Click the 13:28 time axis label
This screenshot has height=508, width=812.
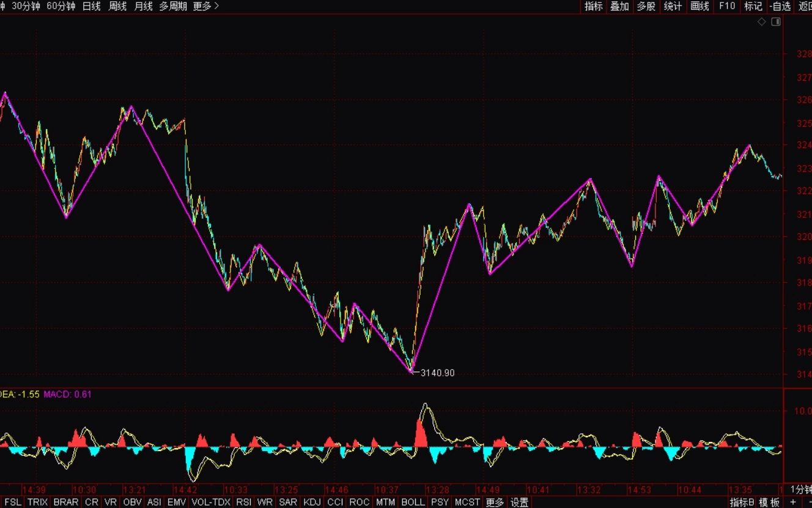pos(437,490)
